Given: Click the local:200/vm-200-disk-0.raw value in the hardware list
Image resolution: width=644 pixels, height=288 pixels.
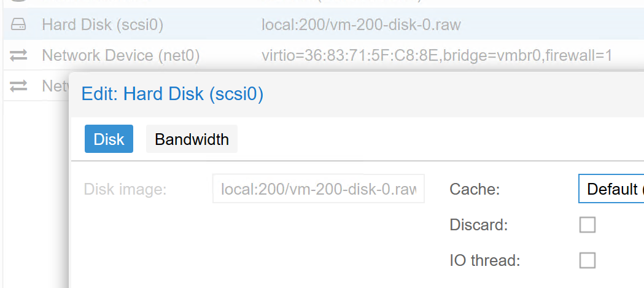Looking at the screenshot, I should [x=361, y=25].
